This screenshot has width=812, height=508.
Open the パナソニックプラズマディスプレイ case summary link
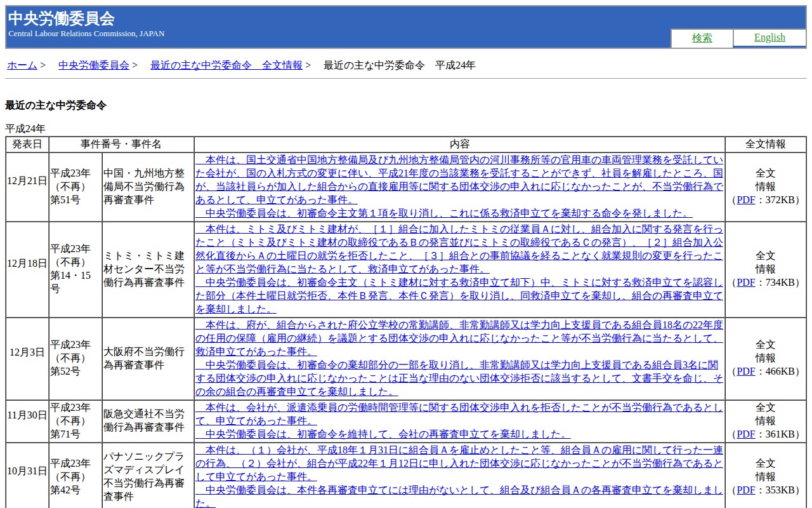click(459, 477)
